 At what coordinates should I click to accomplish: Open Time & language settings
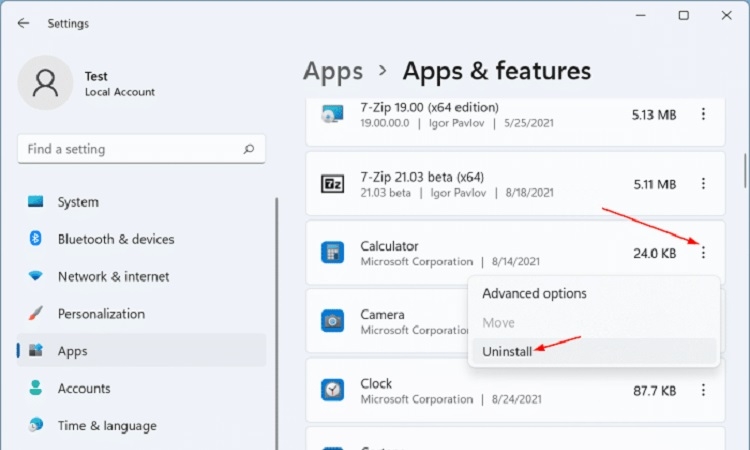pyautogui.click(x=141, y=425)
